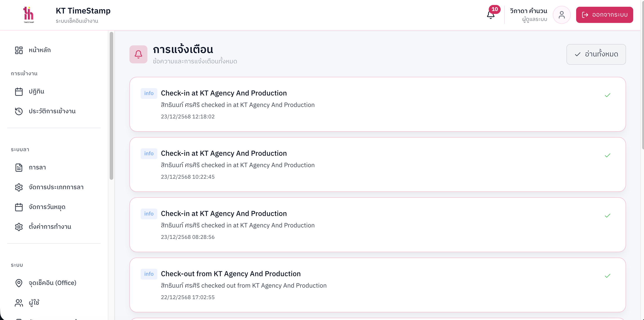
Task: Click the KT TimeStamp logo
Action: [x=29, y=15]
